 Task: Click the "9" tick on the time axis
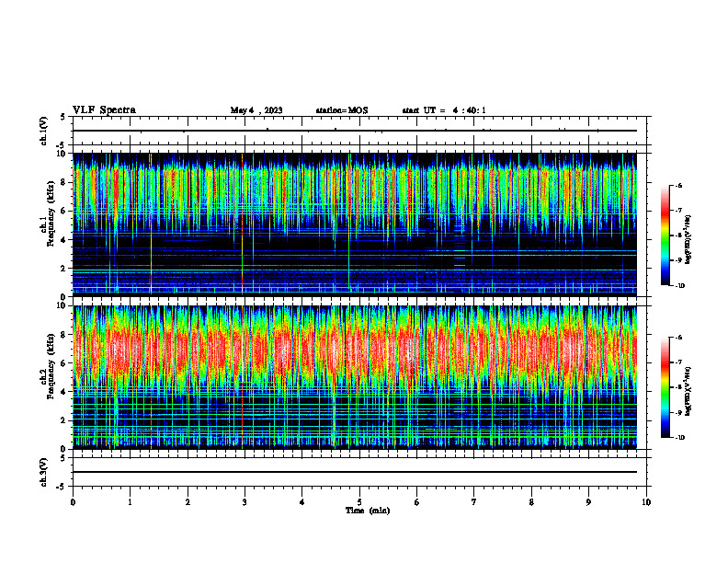(588, 502)
